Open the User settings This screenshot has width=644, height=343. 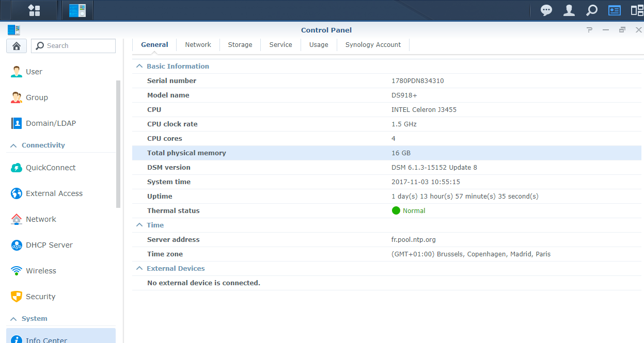coord(61,72)
